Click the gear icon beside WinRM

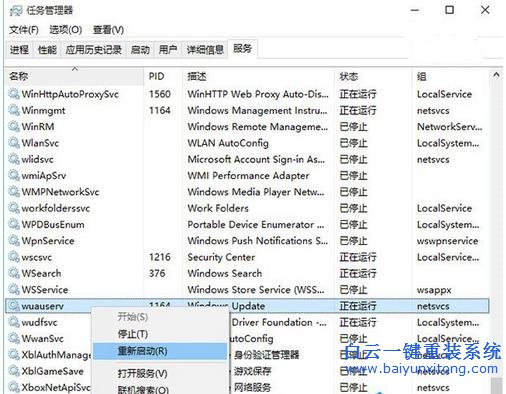14,127
